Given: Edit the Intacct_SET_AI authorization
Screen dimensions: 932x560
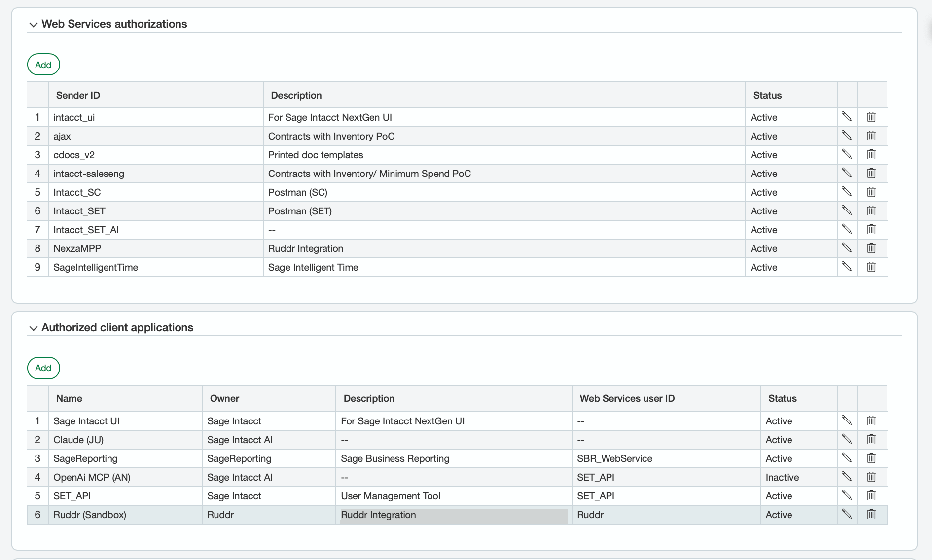Looking at the screenshot, I should [847, 229].
